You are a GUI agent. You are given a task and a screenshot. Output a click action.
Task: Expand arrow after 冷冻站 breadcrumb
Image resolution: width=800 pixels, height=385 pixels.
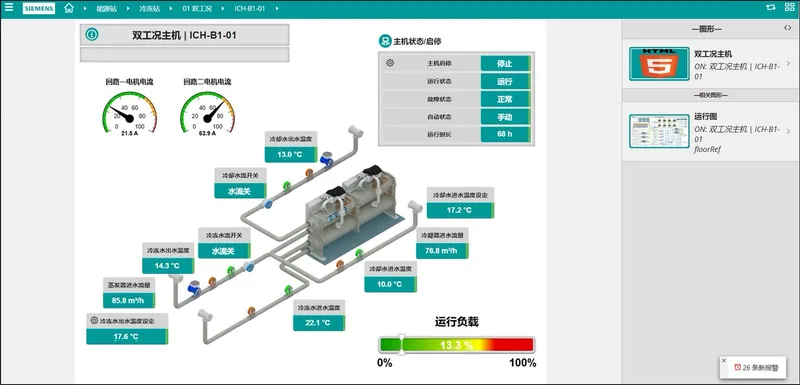(171, 9)
